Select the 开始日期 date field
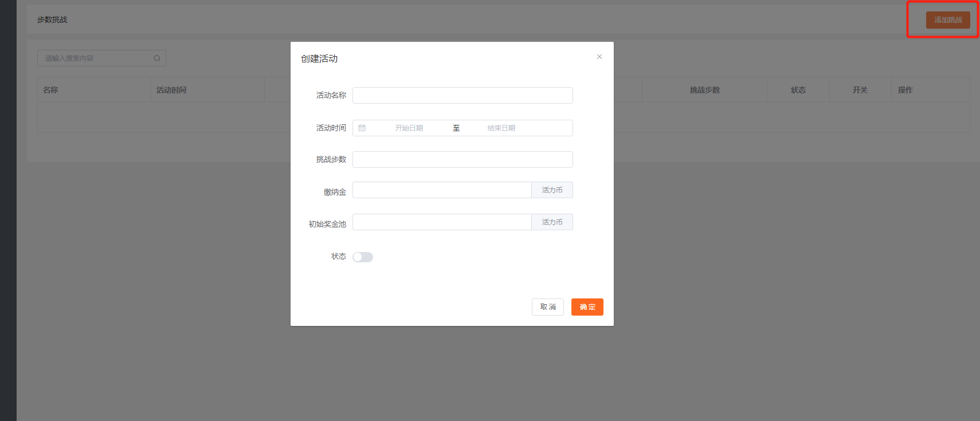Image resolution: width=980 pixels, height=421 pixels. coord(409,128)
